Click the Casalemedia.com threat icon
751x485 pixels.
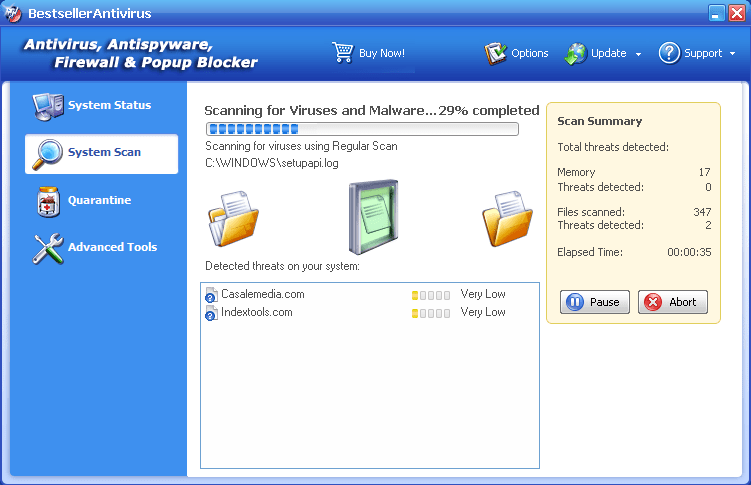[x=211, y=296]
